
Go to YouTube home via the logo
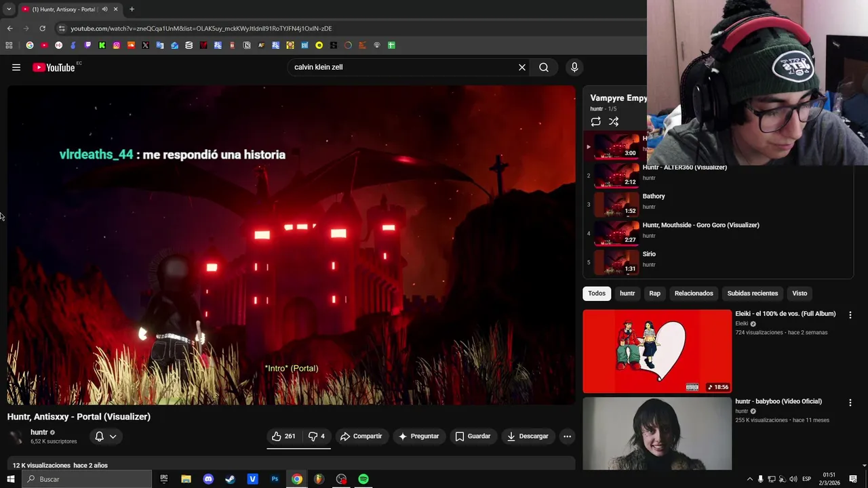click(x=54, y=67)
